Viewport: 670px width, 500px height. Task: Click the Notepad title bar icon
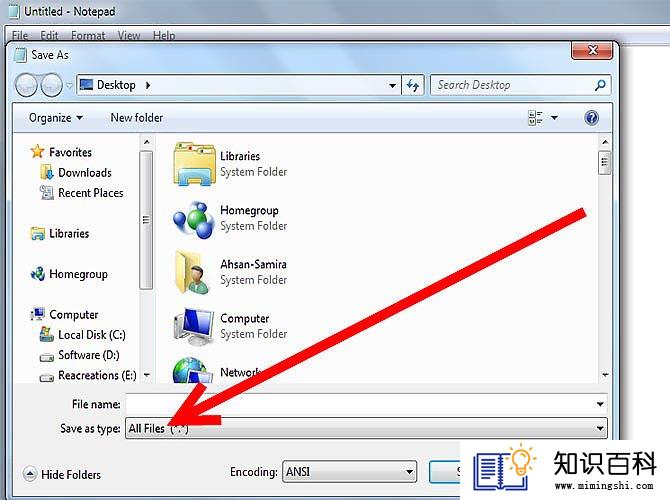[14, 12]
